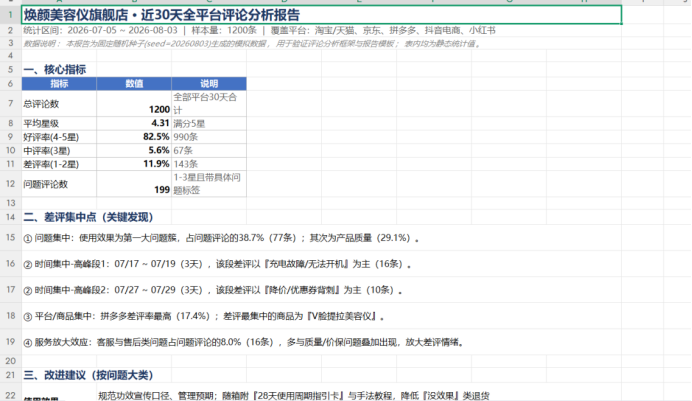
Task: Select row header 21
Action: pos(11,375)
